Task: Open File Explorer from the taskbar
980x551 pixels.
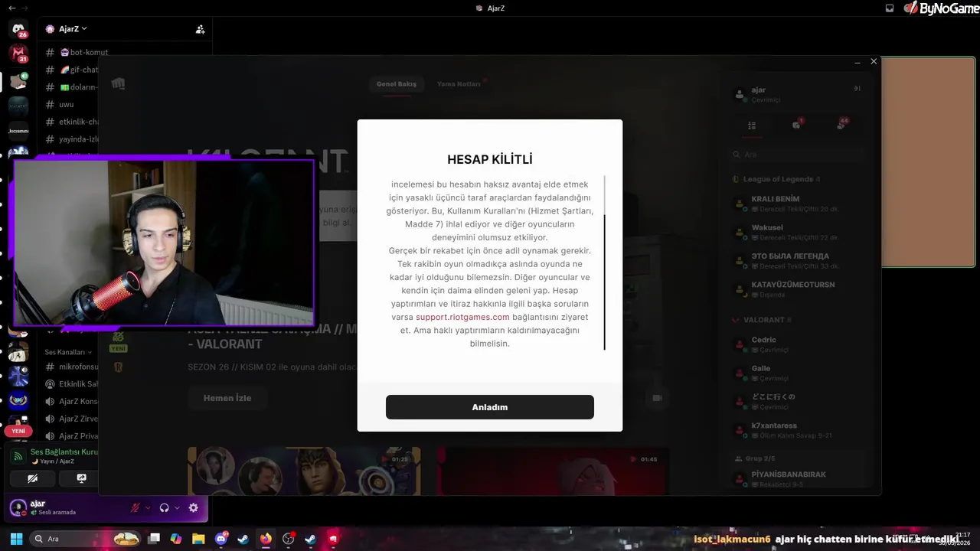Action: (x=198, y=539)
